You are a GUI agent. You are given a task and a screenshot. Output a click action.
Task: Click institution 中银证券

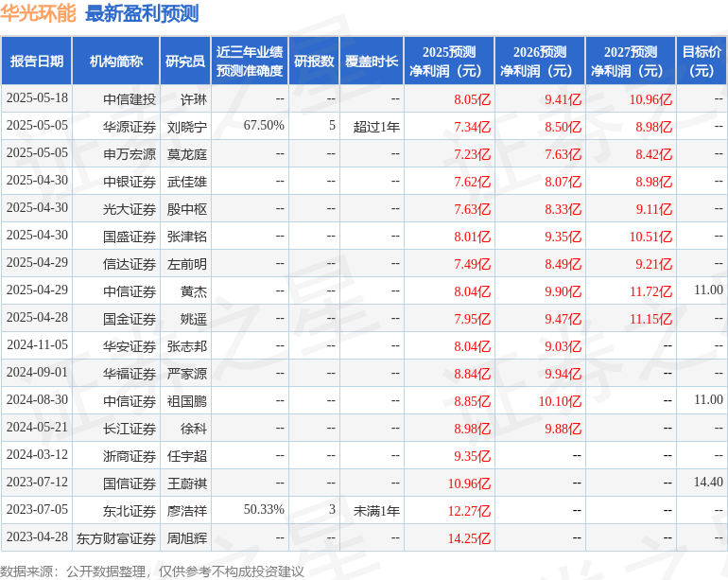point(130,182)
